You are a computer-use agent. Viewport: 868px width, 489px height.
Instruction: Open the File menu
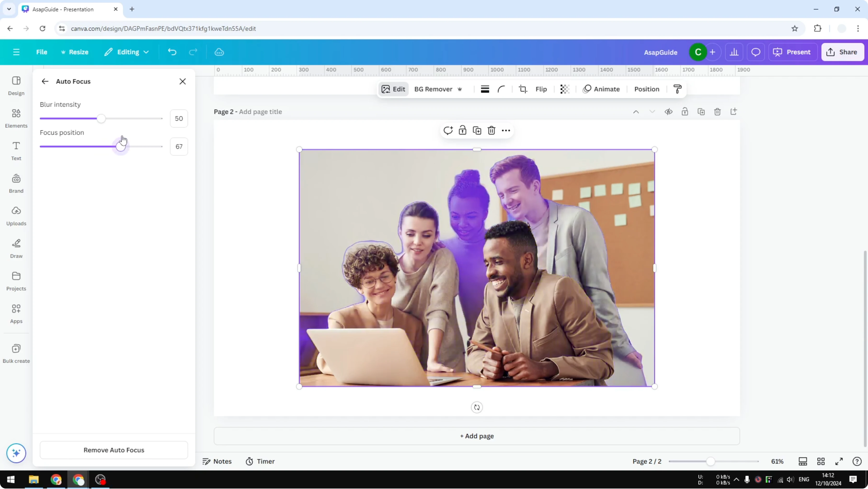[x=42, y=52]
